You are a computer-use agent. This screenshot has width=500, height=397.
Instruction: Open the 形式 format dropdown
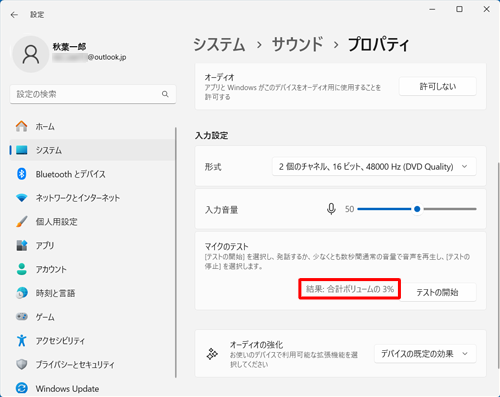[374, 166]
